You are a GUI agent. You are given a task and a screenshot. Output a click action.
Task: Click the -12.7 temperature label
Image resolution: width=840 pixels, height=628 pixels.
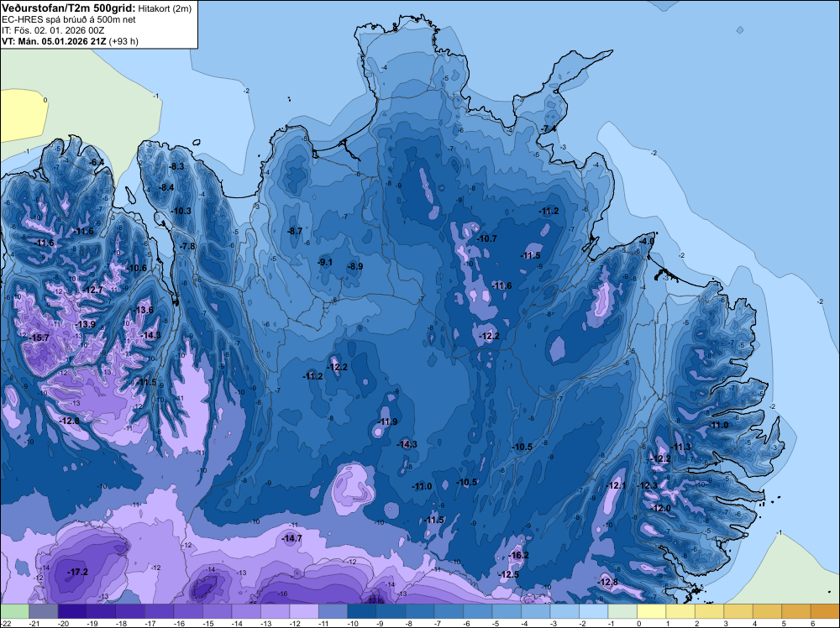[92, 290]
